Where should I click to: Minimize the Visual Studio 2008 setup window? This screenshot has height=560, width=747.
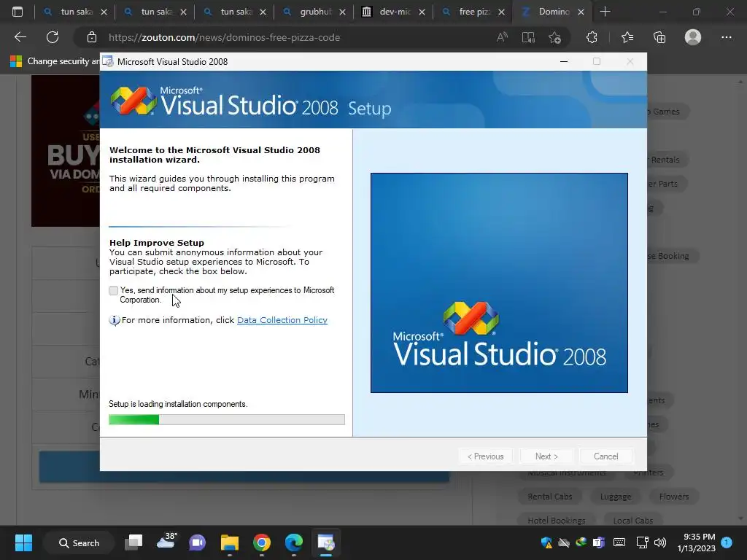click(x=564, y=61)
